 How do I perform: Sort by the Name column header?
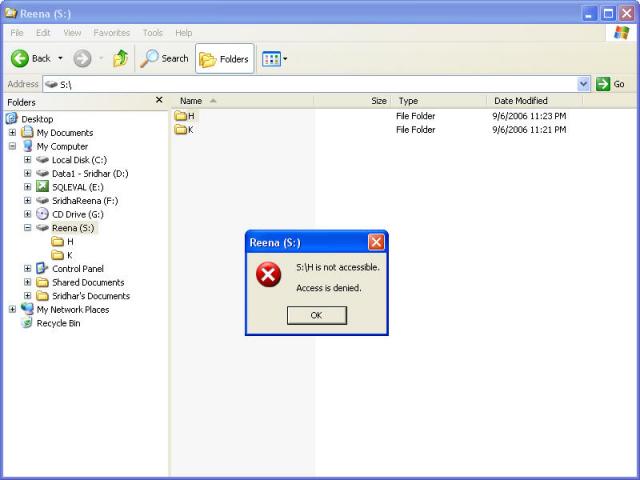pyautogui.click(x=244, y=101)
